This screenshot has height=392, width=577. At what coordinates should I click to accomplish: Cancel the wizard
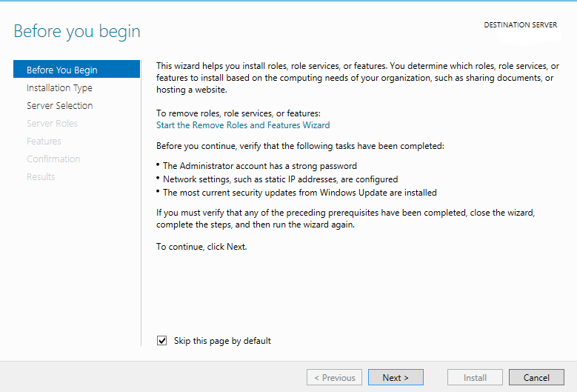536,378
